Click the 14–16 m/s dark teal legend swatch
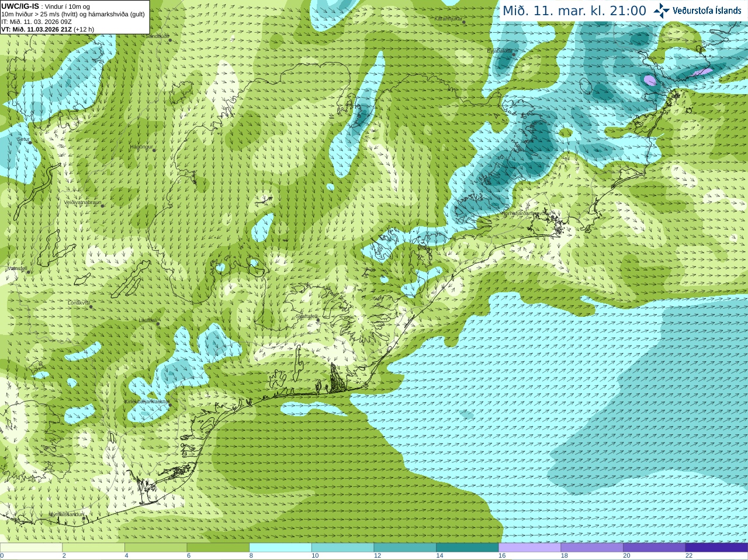Viewport: 748px width, 560px height. point(467,548)
